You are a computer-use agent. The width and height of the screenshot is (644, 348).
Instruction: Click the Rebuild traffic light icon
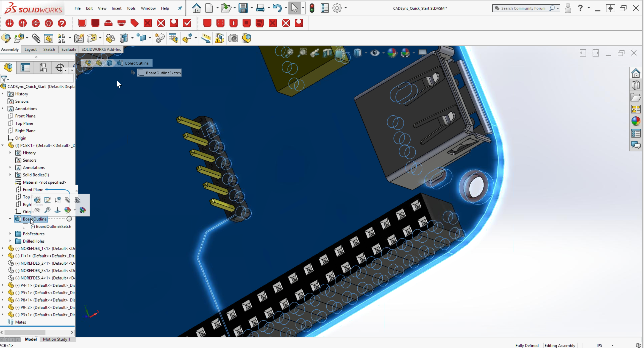pyautogui.click(x=312, y=8)
